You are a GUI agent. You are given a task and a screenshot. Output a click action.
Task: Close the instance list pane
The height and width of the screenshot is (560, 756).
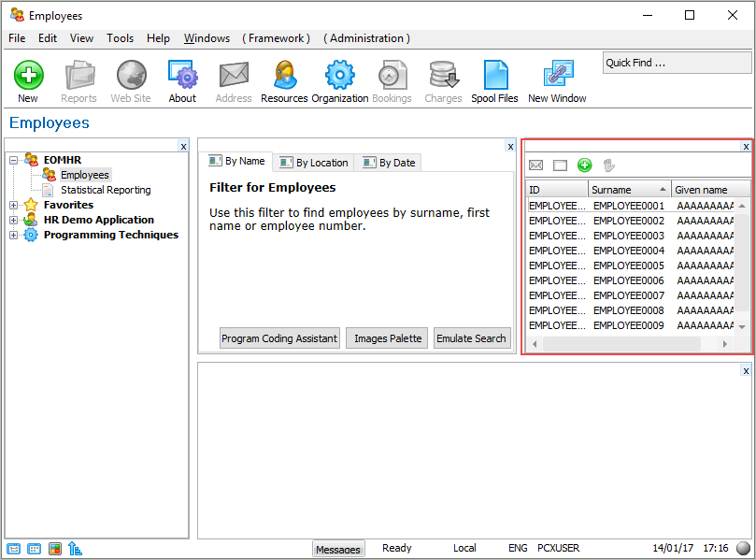click(746, 146)
